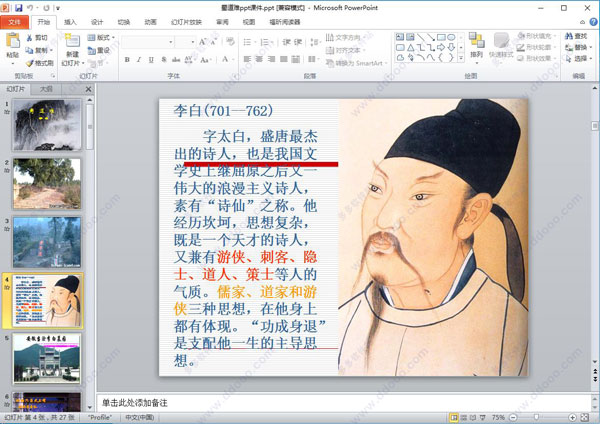Click the Paste clipboard icon
Image resolution: width=600 pixels, height=424 pixels.
tap(13, 41)
